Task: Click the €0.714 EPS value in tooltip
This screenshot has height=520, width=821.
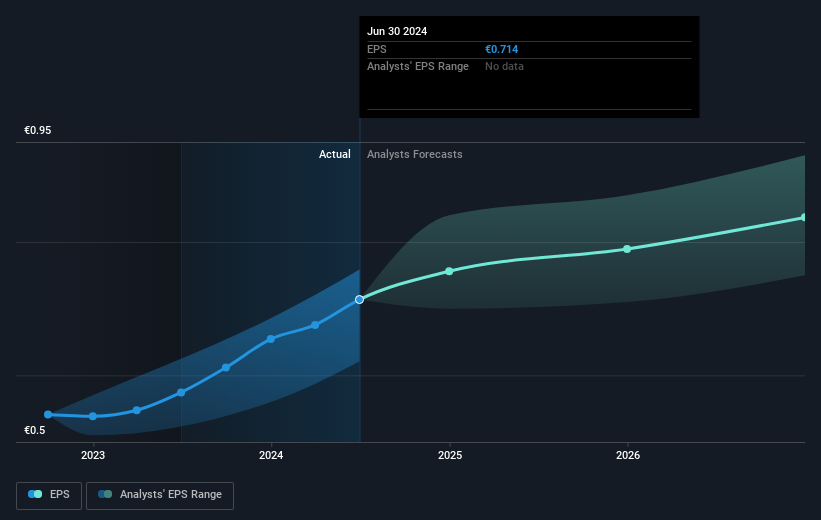Action: 502,49
